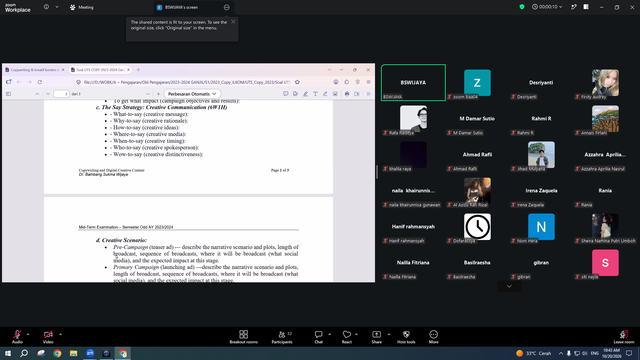Start camera with the Video button

pyautogui.click(x=48, y=337)
